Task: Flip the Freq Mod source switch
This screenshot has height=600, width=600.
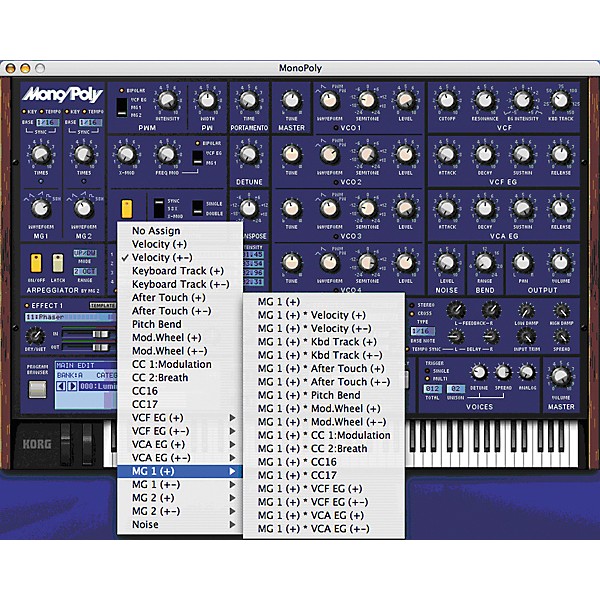Action: tap(197, 158)
